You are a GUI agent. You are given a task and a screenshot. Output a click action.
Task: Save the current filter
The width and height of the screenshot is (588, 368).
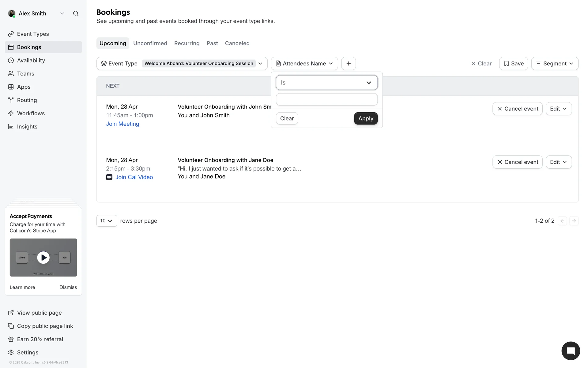513,63
